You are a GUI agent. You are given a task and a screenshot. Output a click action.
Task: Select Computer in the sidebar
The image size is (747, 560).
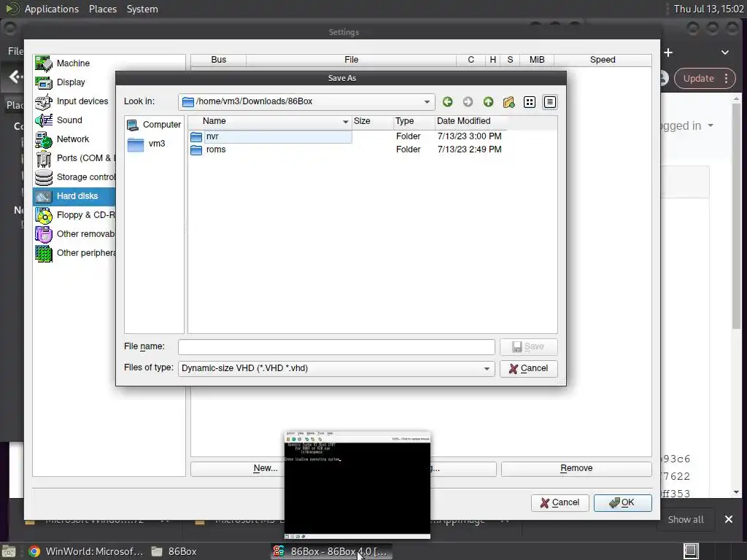(x=154, y=125)
